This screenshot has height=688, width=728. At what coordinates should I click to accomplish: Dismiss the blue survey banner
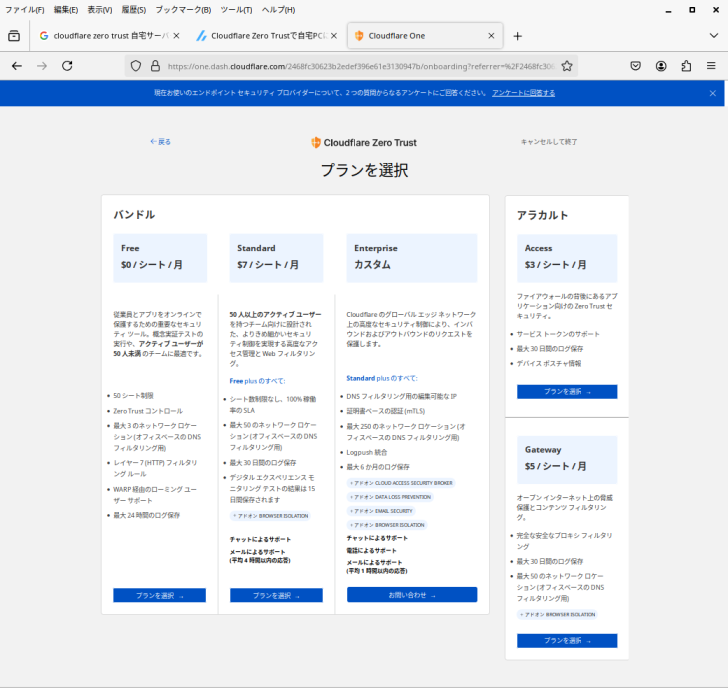pos(713,93)
